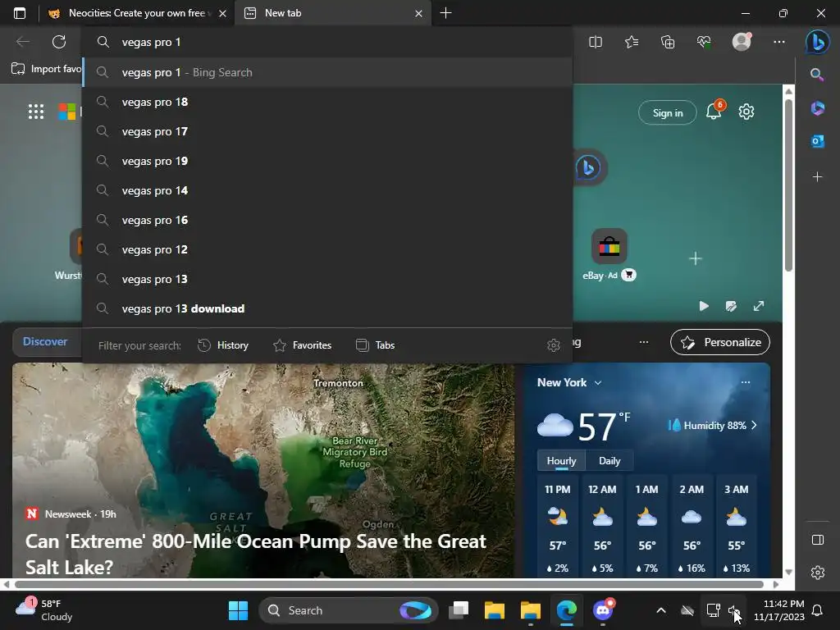
Task: Open feed more options ellipsis
Action: click(644, 342)
